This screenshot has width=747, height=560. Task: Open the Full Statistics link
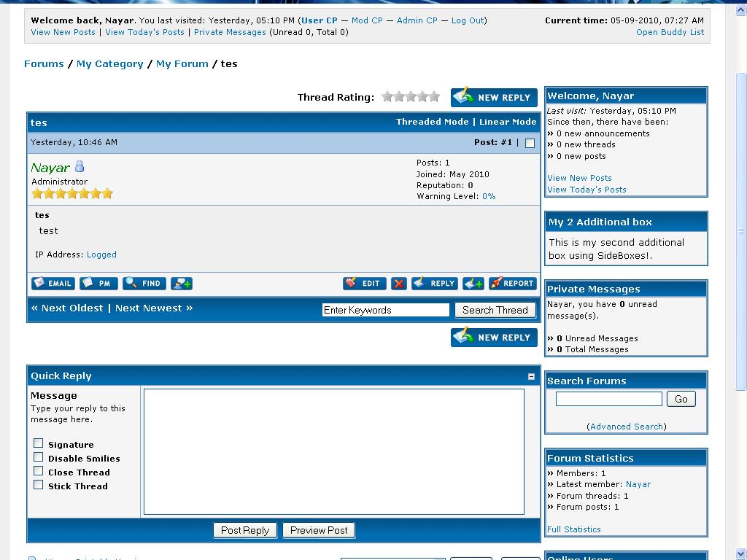click(x=573, y=529)
